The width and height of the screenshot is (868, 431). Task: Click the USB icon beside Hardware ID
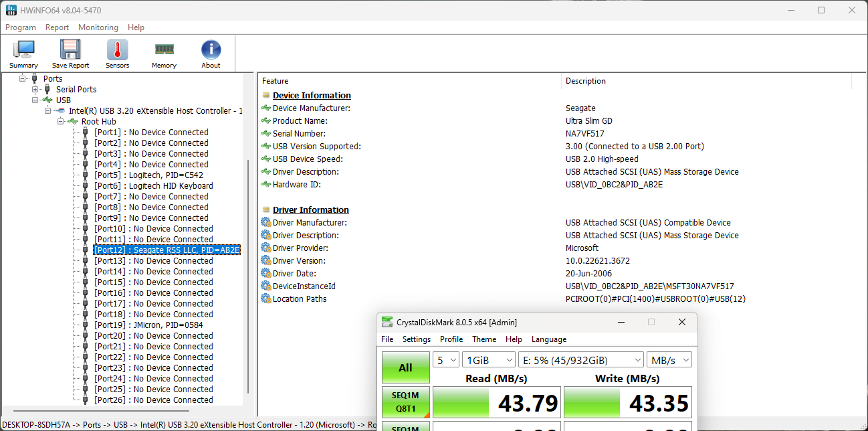[x=266, y=185]
